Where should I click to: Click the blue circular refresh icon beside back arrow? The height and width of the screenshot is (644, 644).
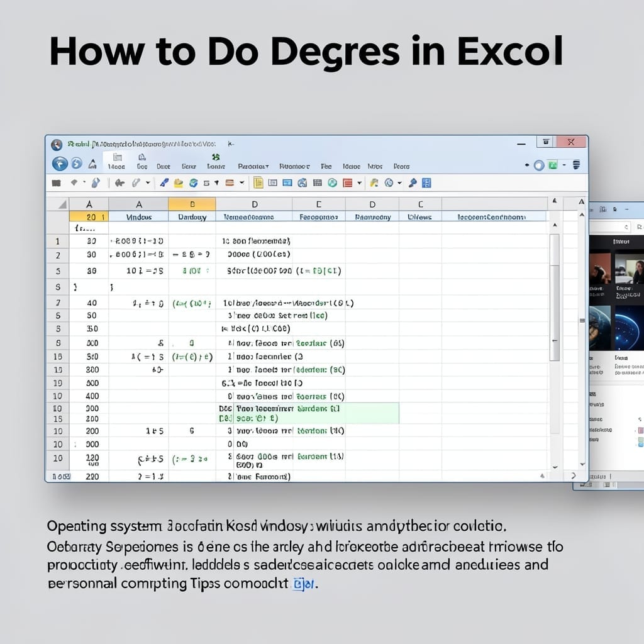pos(77,164)
